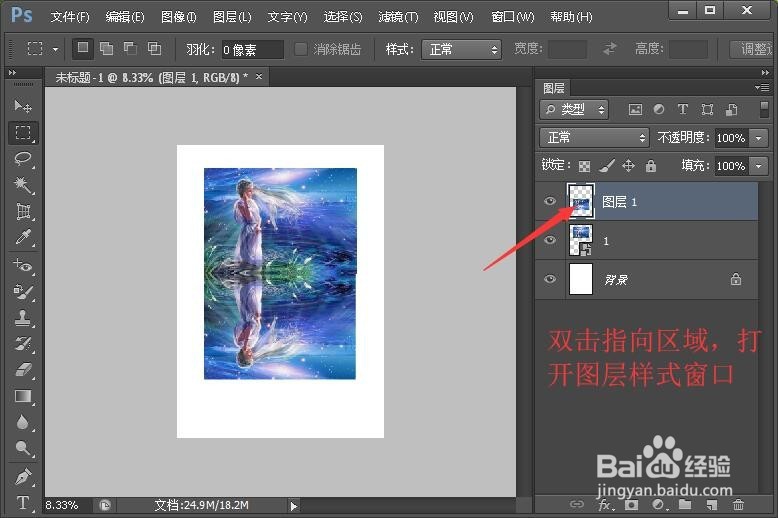Image resolution: width=778 pixels, height=518 pixels.
Task: Close the 未标题-1 document tab
Action: [259, 76]
